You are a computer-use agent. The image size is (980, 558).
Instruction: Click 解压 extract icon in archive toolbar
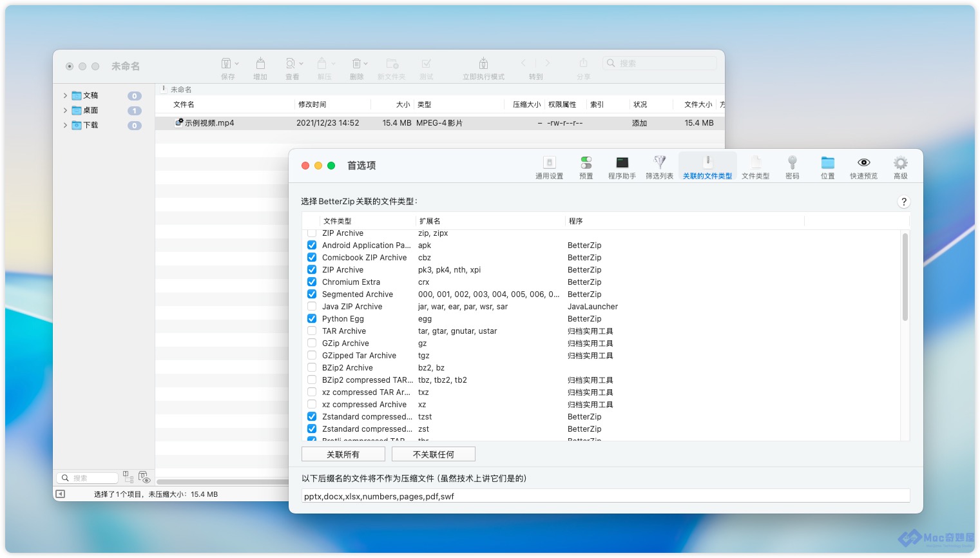pos(322,63)
